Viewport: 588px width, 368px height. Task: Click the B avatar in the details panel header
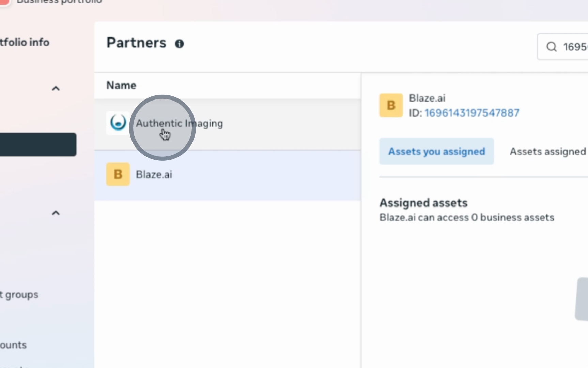[391, 105]
